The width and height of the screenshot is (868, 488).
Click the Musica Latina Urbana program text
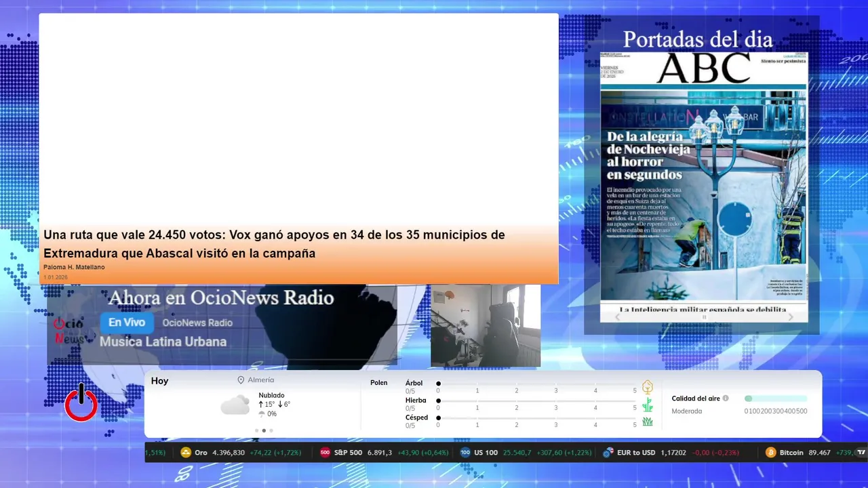point(163,342)
